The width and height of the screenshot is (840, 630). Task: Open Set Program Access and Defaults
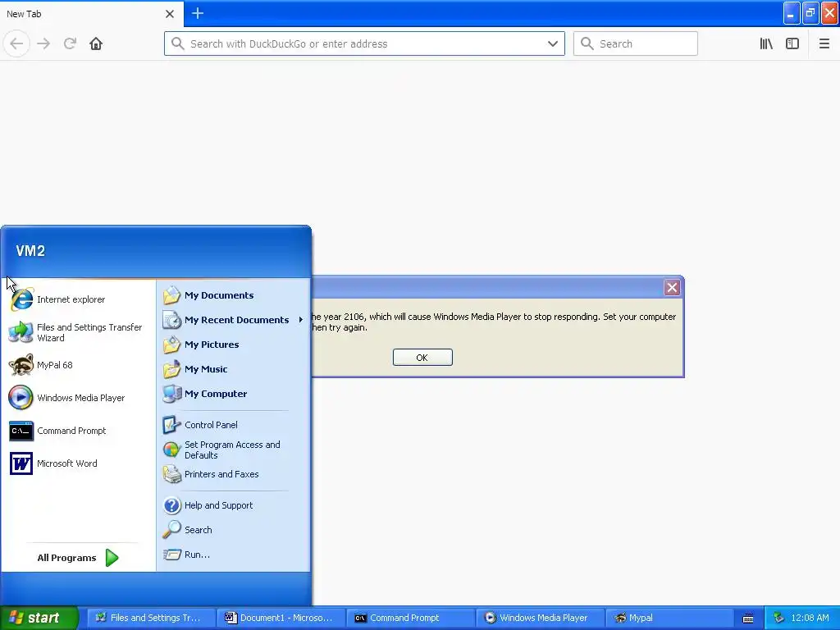click(x=232, y=450)
